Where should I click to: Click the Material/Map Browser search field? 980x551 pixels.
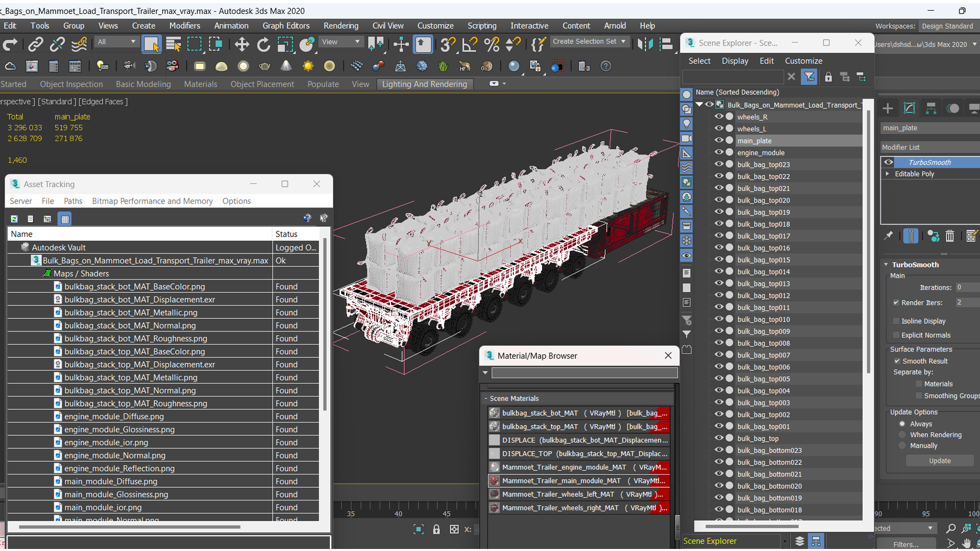coord(584,373)
